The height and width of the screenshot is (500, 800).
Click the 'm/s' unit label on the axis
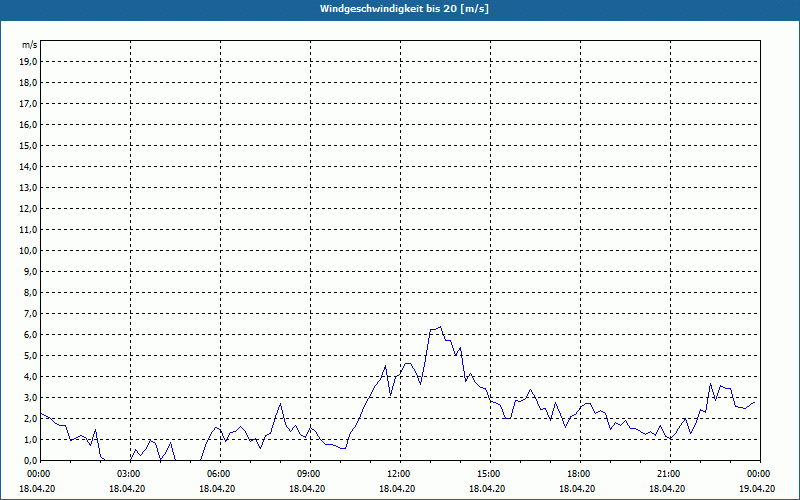[30, 45]
